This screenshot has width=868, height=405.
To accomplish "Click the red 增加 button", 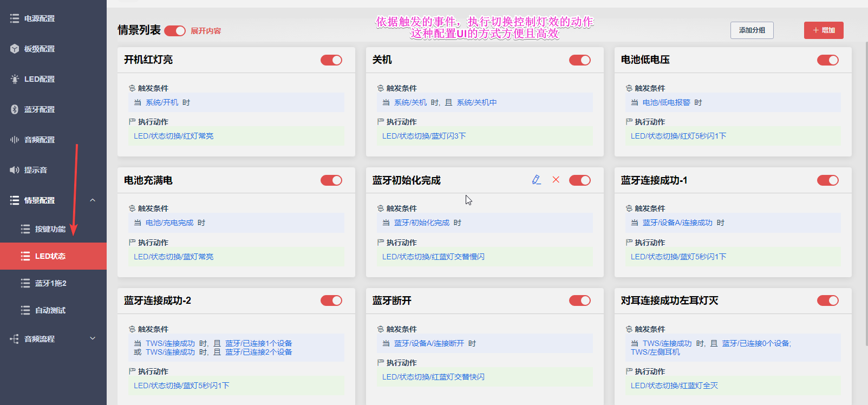I will coord(824,30).
